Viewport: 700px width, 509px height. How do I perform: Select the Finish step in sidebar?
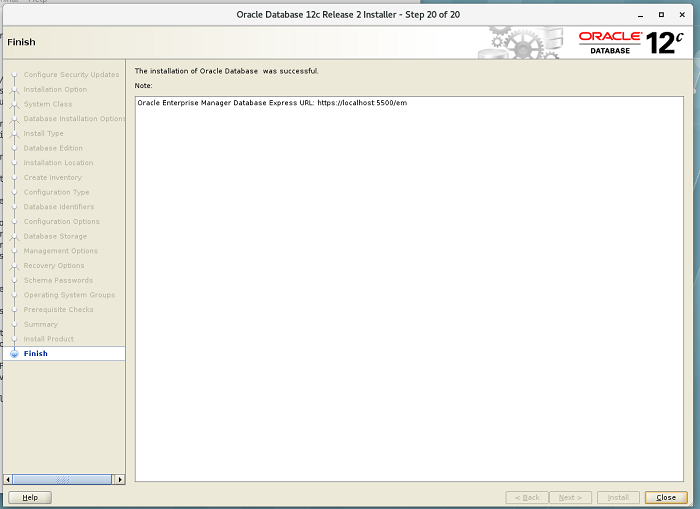pyautogui.click(x=36, y=354)
